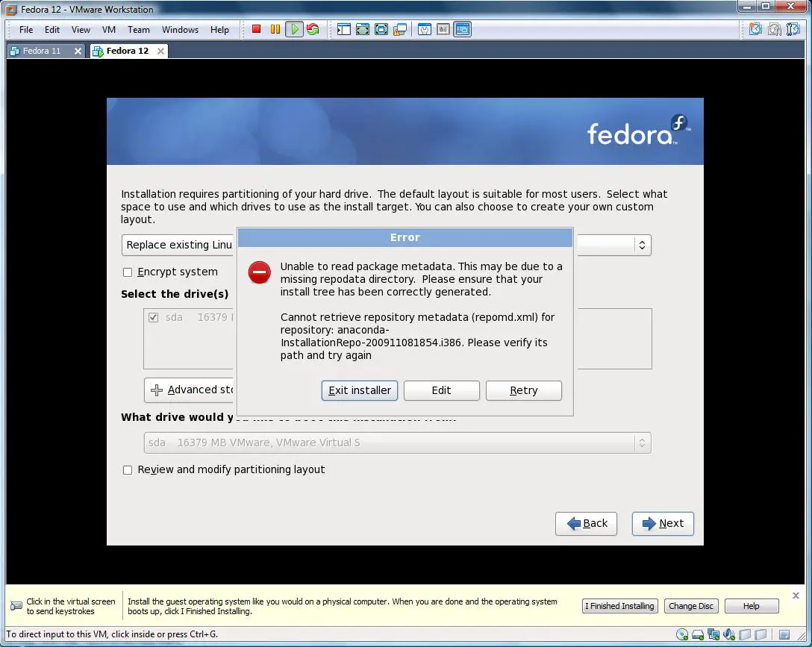
Task: Click Retry in the Error dialog
Action: click(524, 390)
